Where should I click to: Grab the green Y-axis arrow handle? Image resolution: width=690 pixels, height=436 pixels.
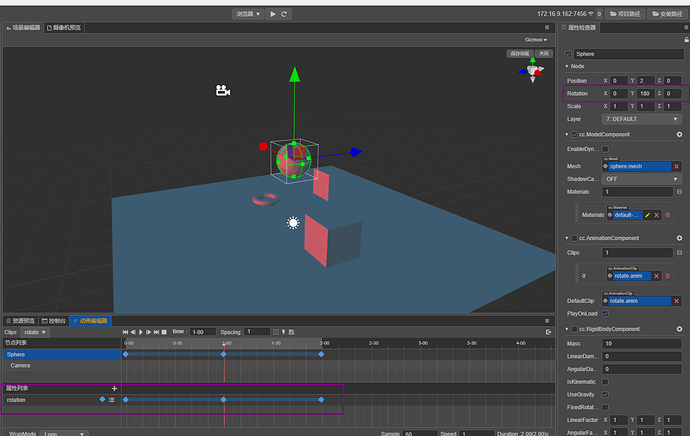pyautogui.click(x=294, y=74)
